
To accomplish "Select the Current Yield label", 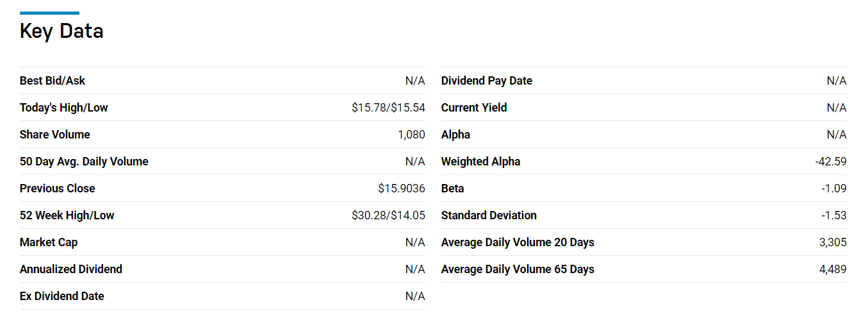I will click(474, 108).
